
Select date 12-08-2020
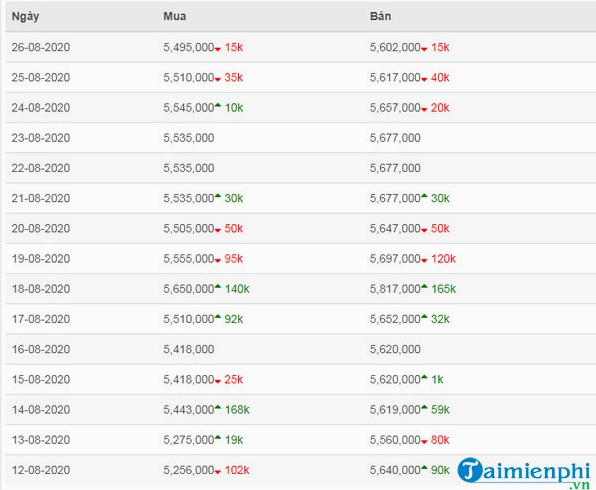(x=41, y=470)
